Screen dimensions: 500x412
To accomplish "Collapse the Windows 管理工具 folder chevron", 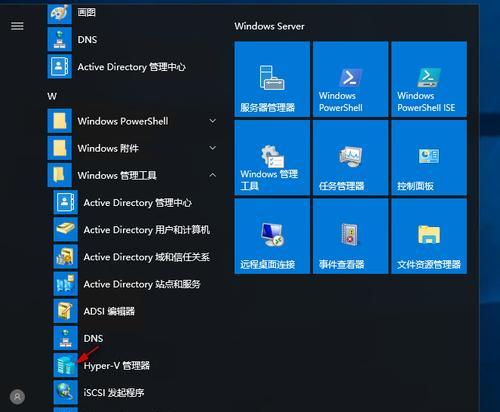I will point(213,175).
